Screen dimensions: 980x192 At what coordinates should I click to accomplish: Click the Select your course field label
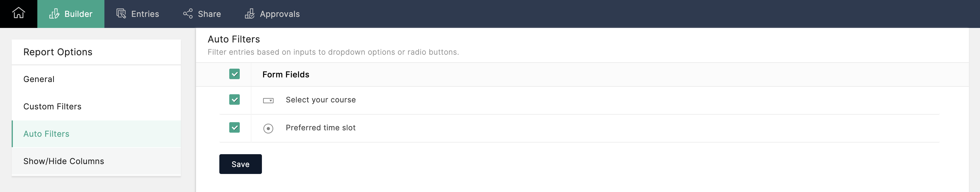[321, 100]
